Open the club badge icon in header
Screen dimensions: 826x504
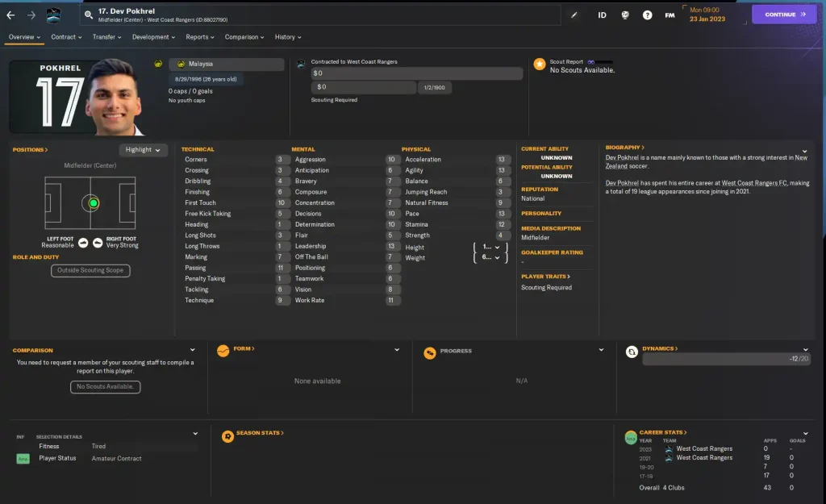[x=53, y=15]
